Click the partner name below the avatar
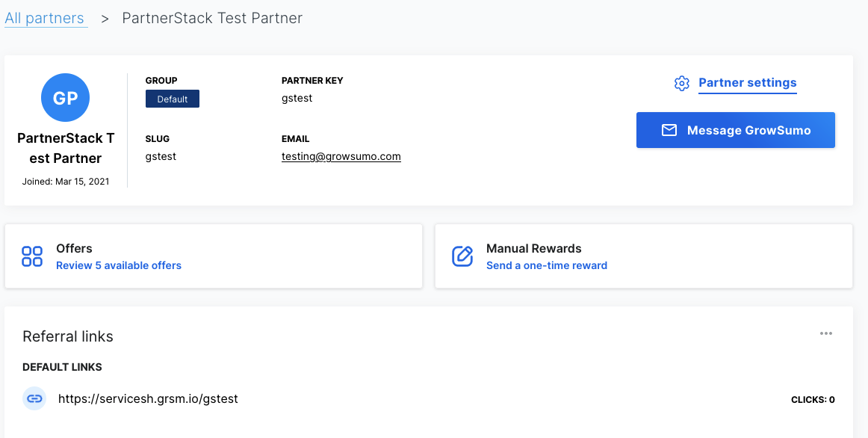This screenshot has height=438, width=868. coord(66,148)
